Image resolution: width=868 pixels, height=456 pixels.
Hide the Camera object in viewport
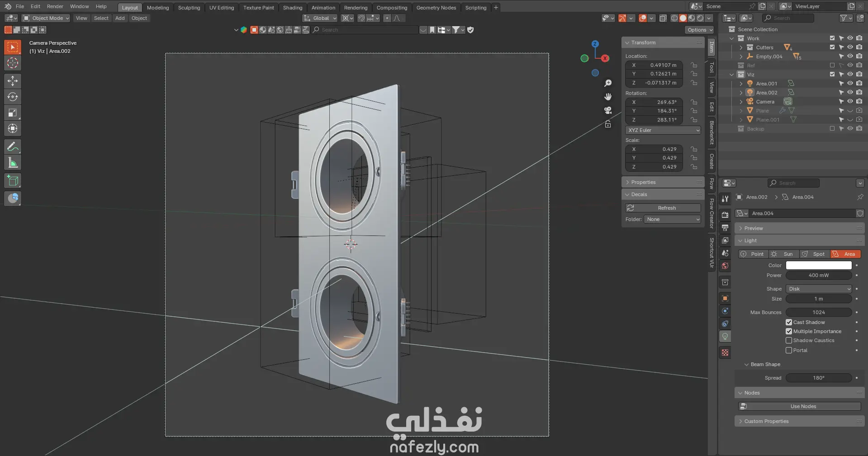click(x=850, y=102)
